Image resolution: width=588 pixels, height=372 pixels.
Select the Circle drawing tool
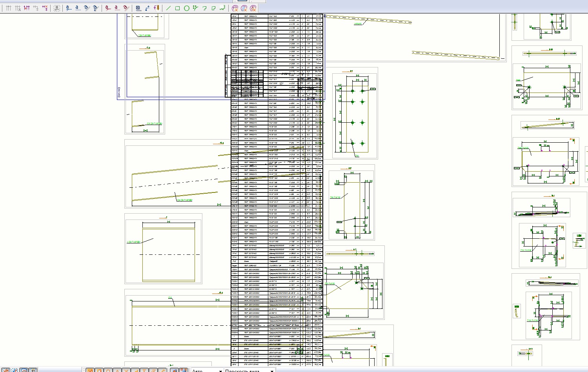coord(187,8)
